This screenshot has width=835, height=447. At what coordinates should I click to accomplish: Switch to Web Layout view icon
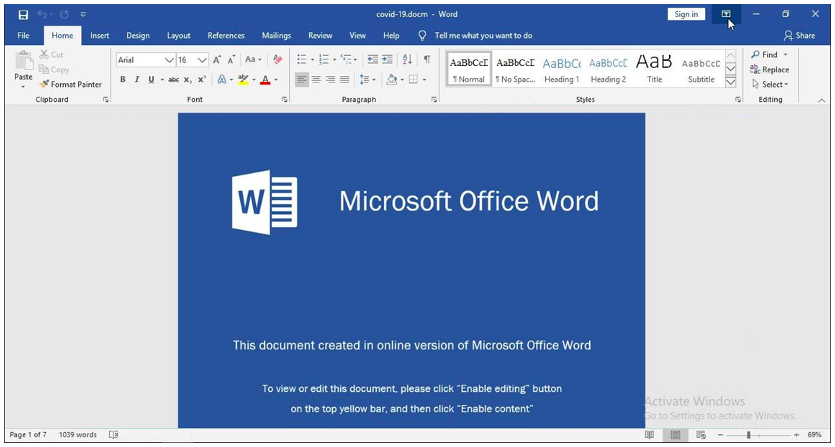tap(701, 435)
